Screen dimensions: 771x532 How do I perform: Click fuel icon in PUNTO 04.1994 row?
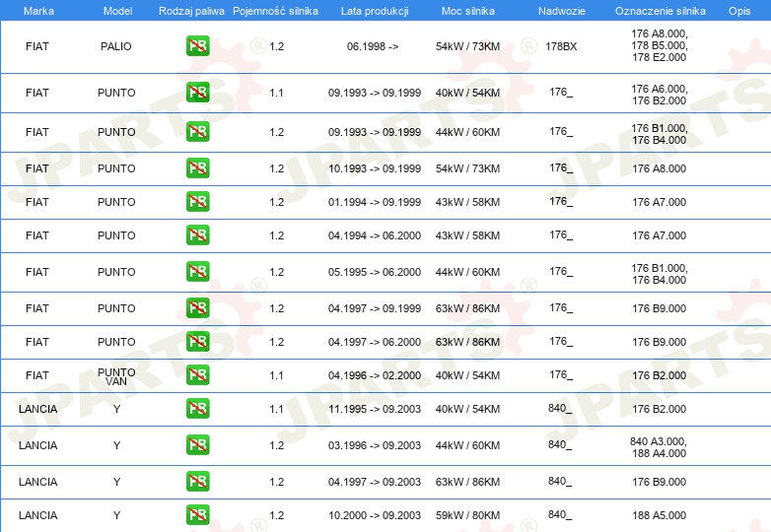click(x=197, y=234)
